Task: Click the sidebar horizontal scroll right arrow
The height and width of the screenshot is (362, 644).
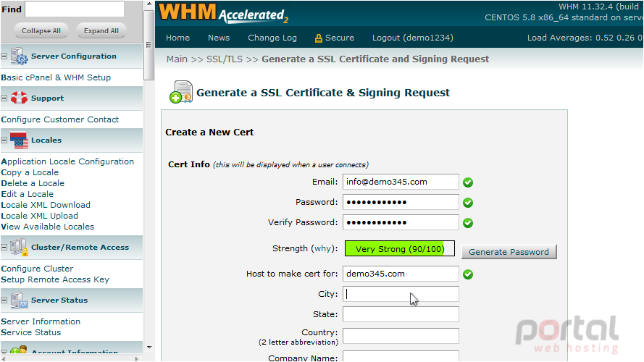Action: pyautogui.click(x=138, y=358)
